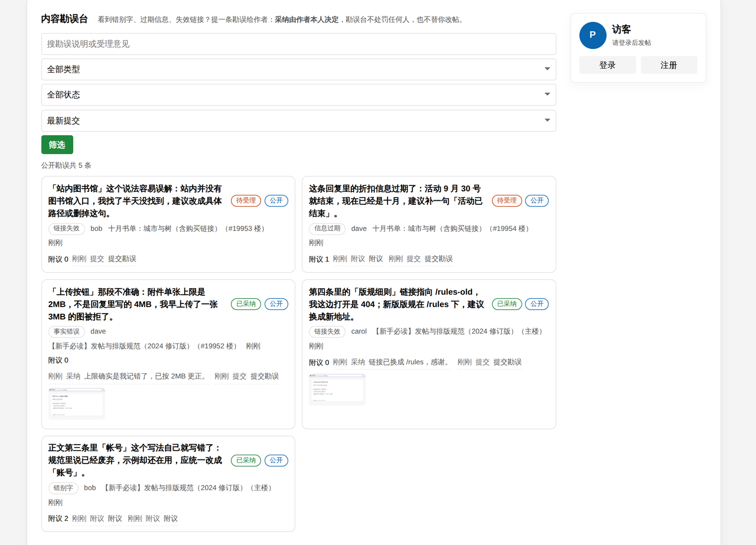756x545 pixels.
Task: Open the erratum about the expired 折扣信息
Action: (x=396, y=201)
